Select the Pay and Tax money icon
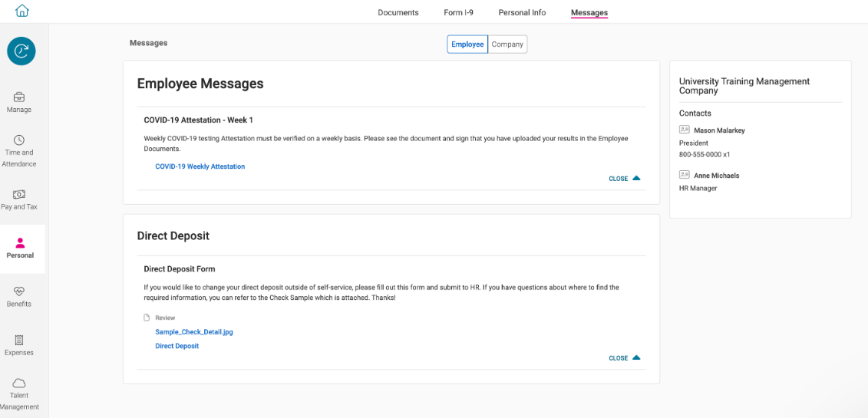 (x=19, y=195)
